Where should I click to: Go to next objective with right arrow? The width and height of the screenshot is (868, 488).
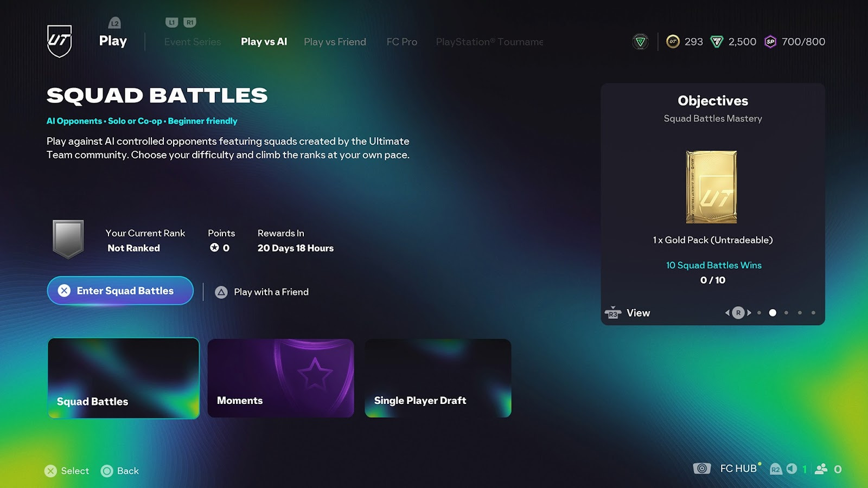pos(749,313)
